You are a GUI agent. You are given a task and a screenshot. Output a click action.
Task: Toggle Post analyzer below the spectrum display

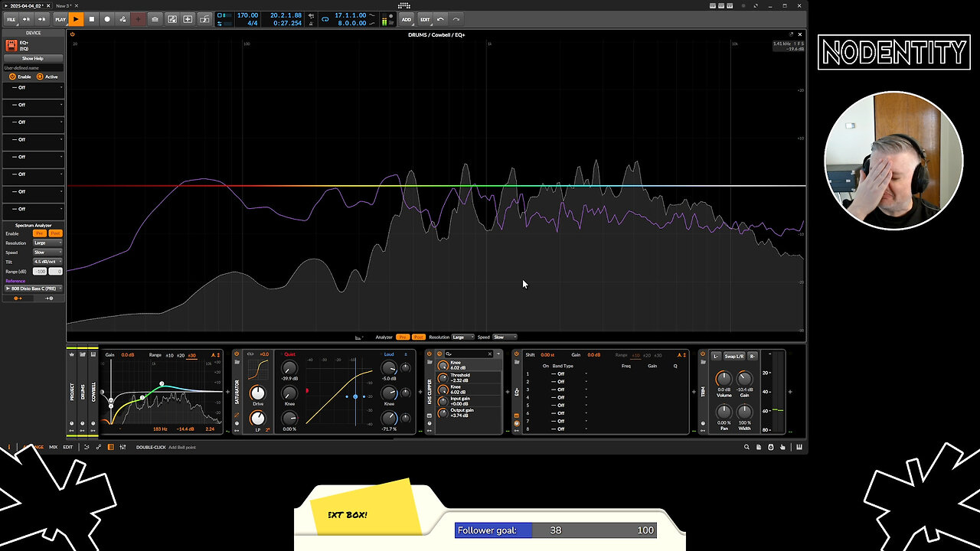click(x=418, y=337)
